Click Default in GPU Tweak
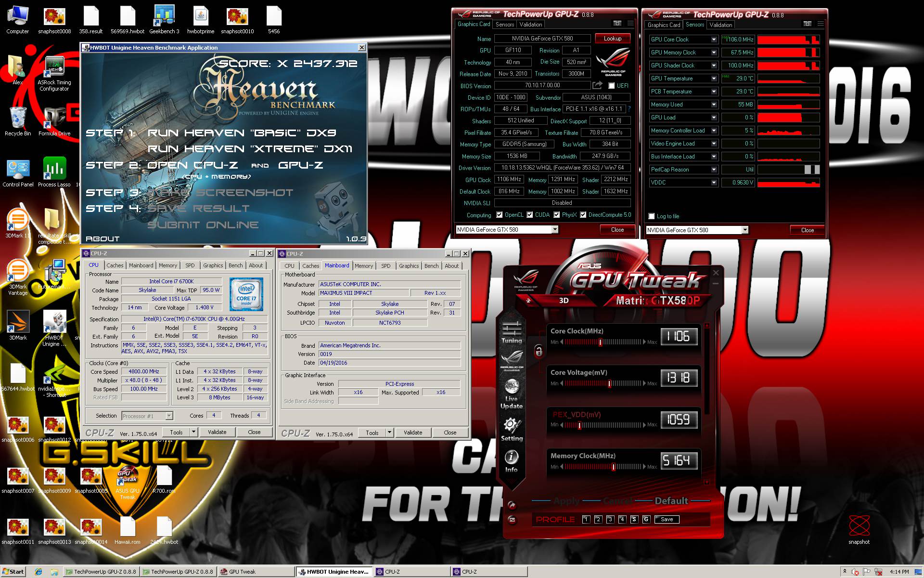This screenshot has height=578, width=924. pos(671,501)
